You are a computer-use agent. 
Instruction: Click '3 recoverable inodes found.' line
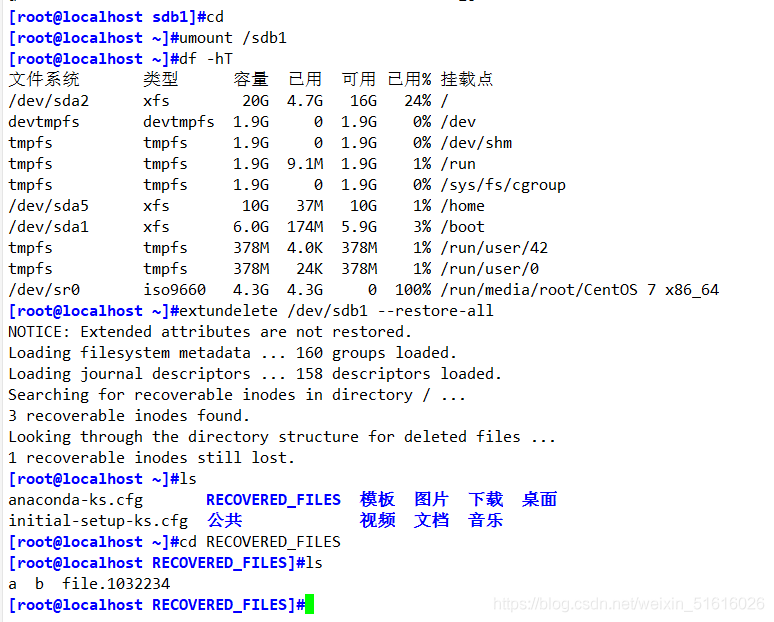(x=129, y=416)
